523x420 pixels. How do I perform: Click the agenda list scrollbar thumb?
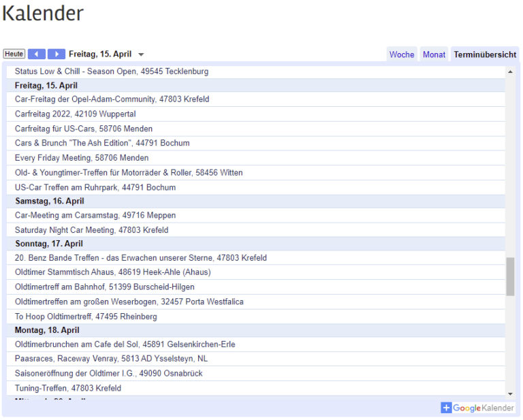[x=510, y=276]
